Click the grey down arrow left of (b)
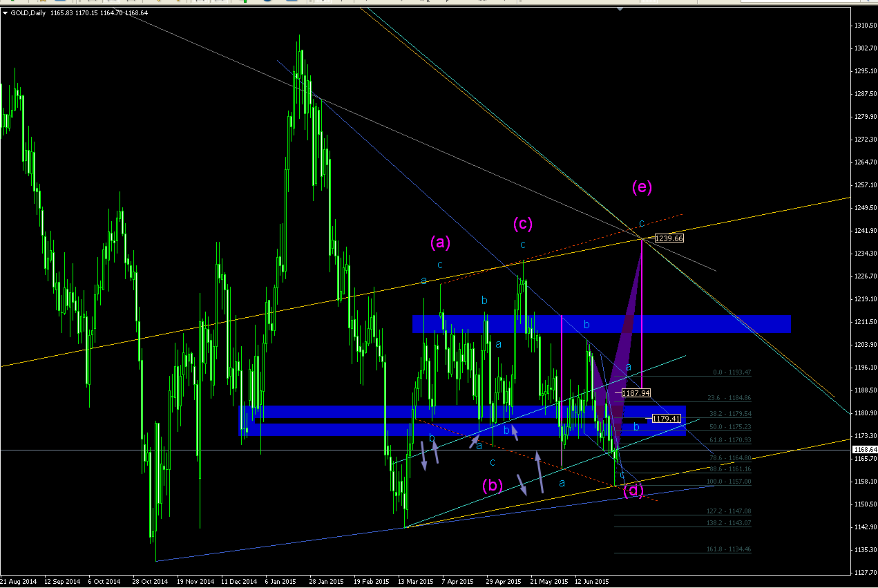Image resolution: width=878 pixels, height=588 pixels. tap(423, 457)
